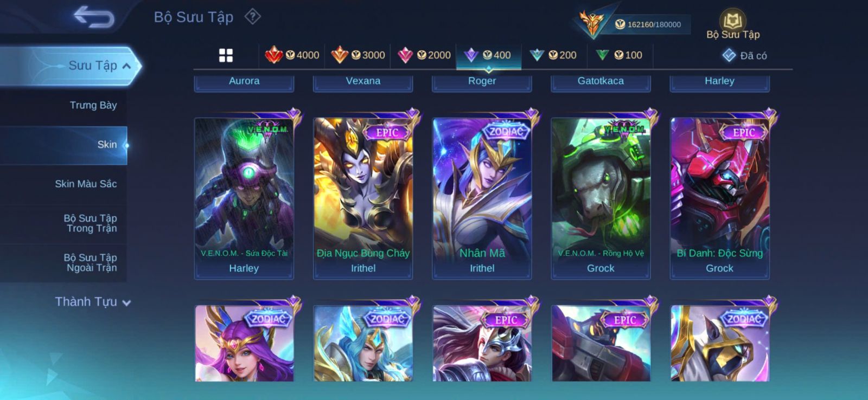
Task: Go to Bộ Sưu Tập Ngoài Trận
Action: pos(91,263)
